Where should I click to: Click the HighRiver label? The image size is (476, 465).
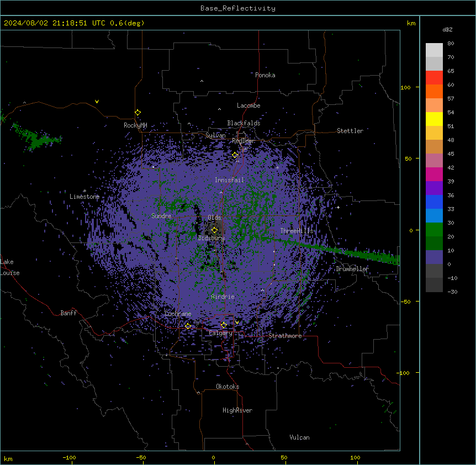point(237,410)
